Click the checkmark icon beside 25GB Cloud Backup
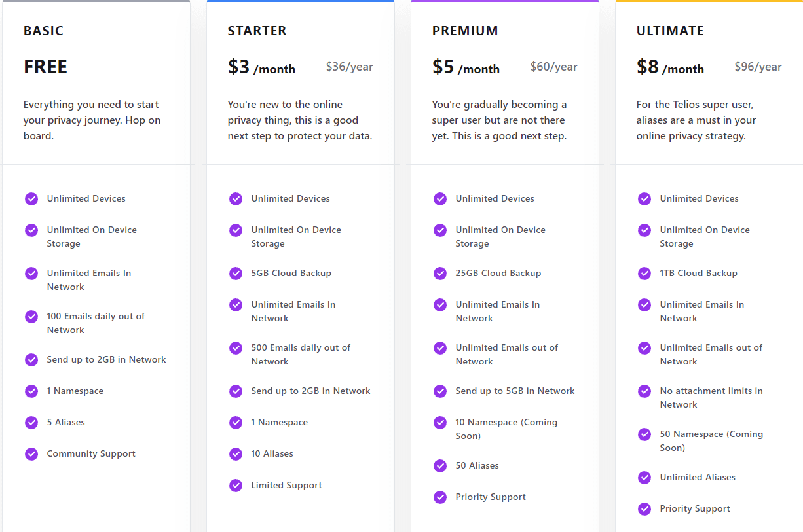 point(440,274)
